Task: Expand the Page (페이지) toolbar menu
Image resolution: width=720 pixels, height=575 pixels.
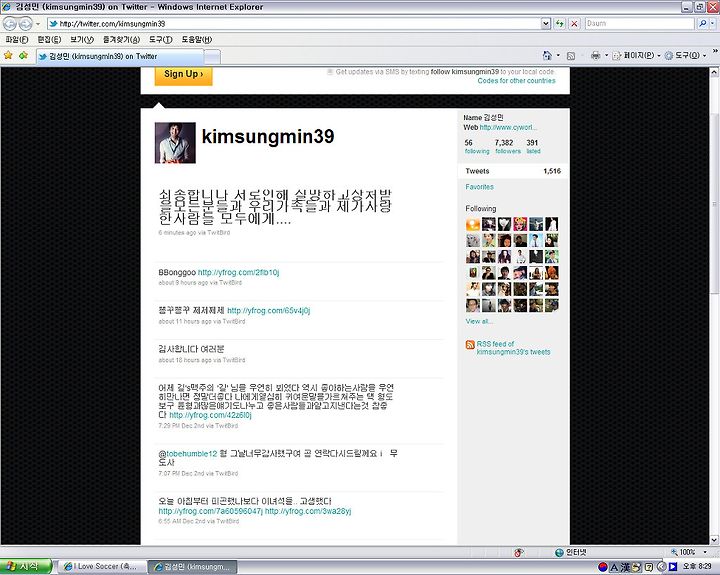Action: (638, 56)
